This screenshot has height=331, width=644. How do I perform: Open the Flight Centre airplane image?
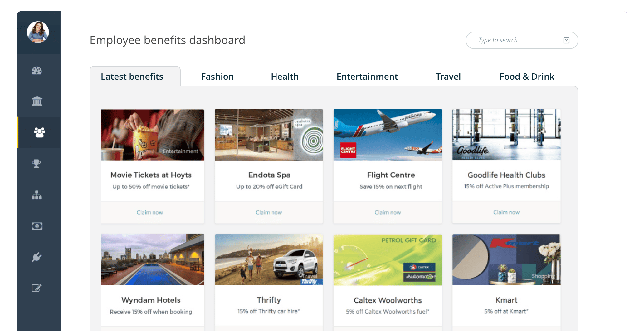pyautogui.click(x=388, y=135)
